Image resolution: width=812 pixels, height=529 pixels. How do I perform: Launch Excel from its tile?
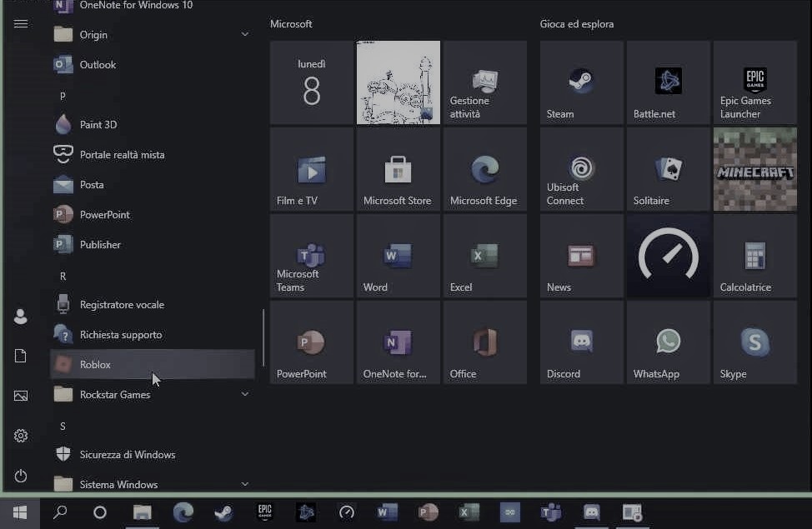(x=485, y=256)
